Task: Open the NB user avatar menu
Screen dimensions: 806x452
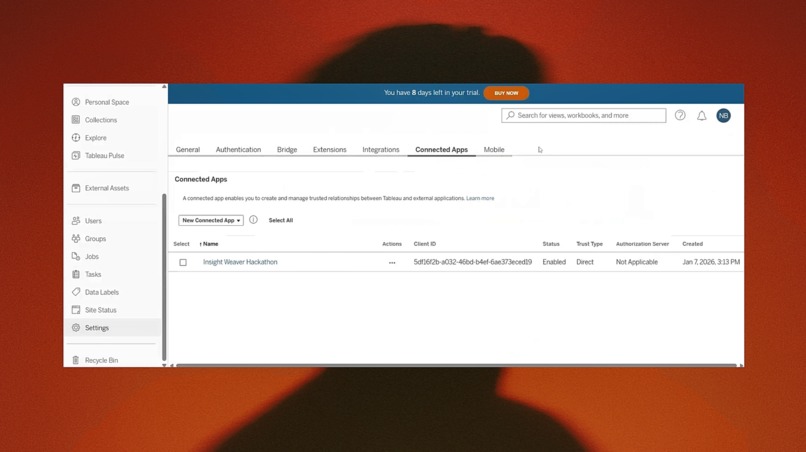Action: tap(723, 116)
